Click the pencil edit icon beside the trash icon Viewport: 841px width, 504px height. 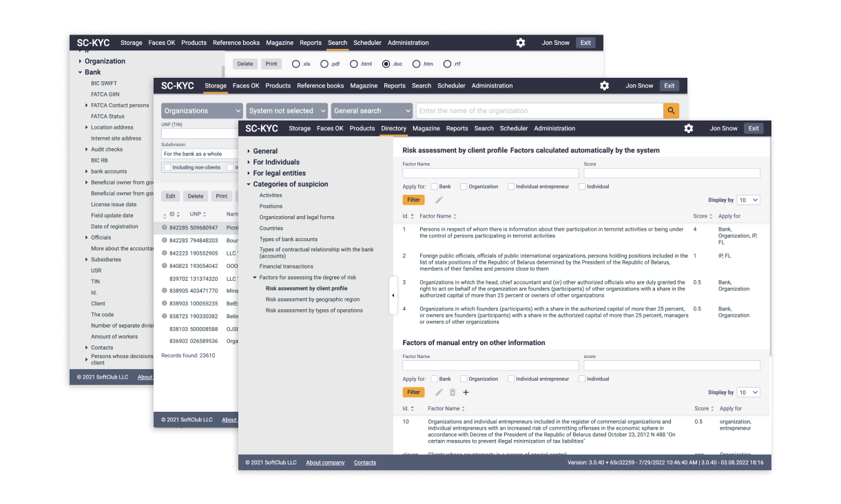coord(439,392)
